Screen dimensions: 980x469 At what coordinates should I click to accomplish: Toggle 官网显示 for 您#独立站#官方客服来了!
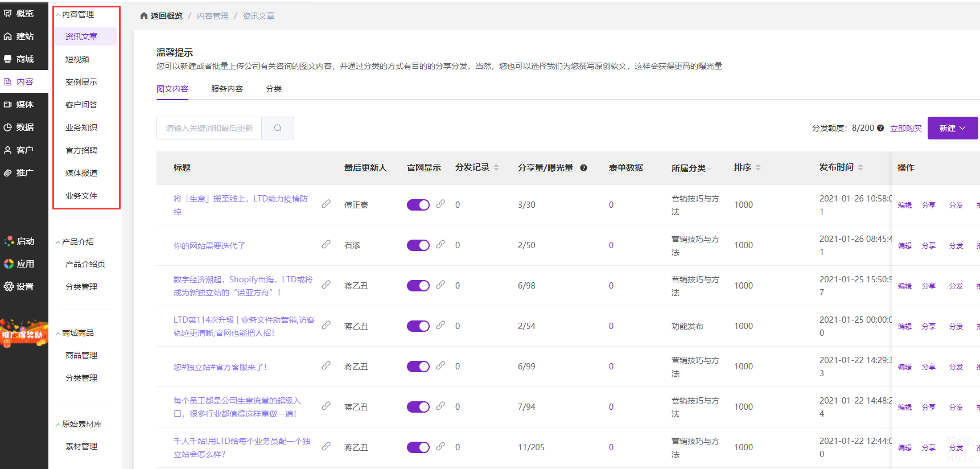point(418,367)
